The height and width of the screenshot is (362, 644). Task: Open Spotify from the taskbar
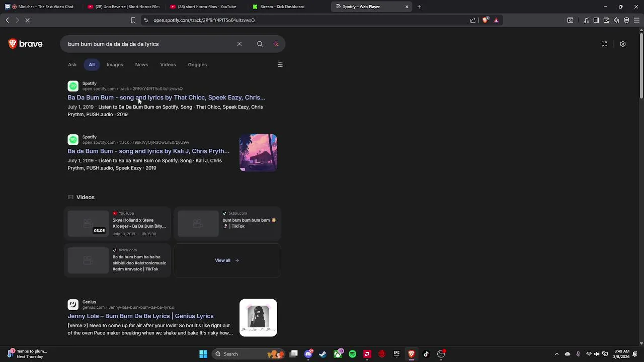[352, 354]
